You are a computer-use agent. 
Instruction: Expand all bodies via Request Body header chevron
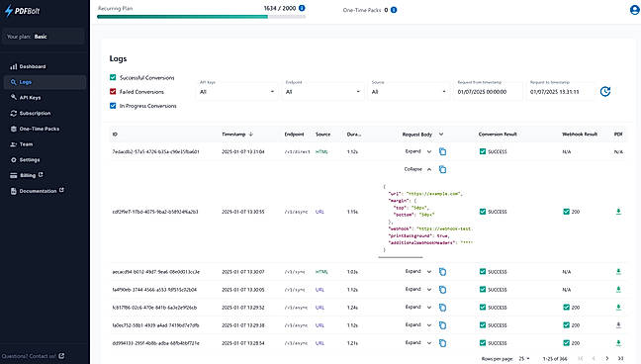441,135
